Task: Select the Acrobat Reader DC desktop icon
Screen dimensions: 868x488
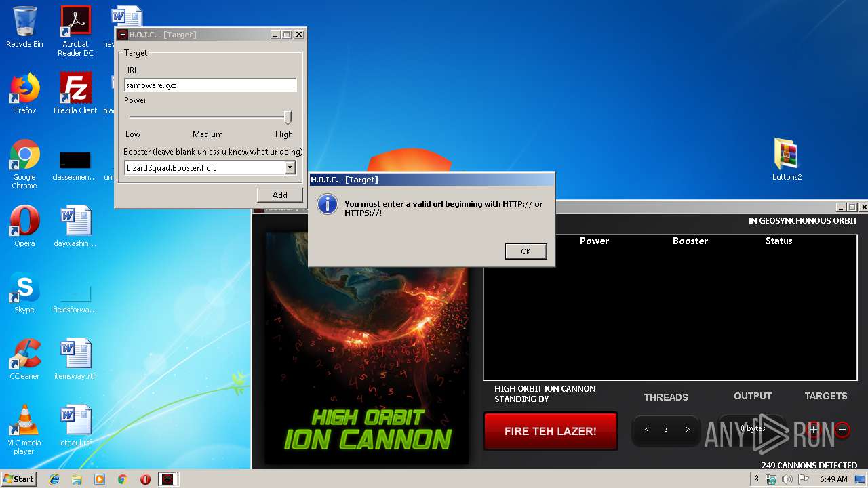Action: [75, 31]
